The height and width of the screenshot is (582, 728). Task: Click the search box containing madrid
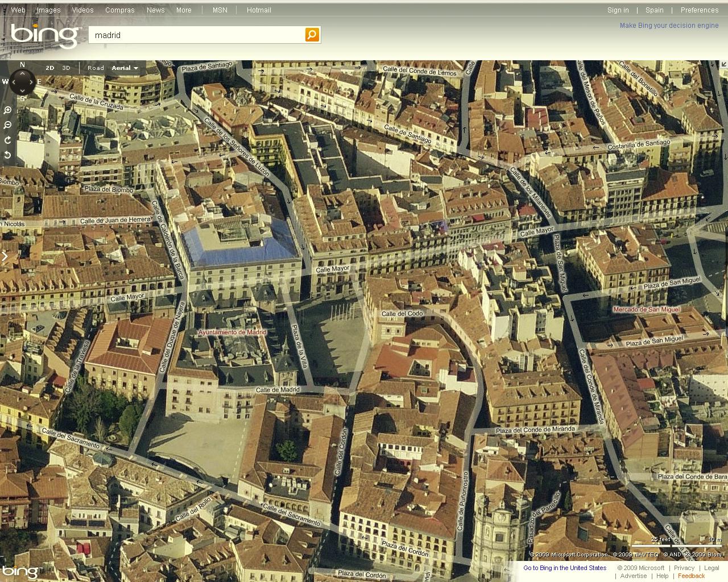[x=196, y=35]
